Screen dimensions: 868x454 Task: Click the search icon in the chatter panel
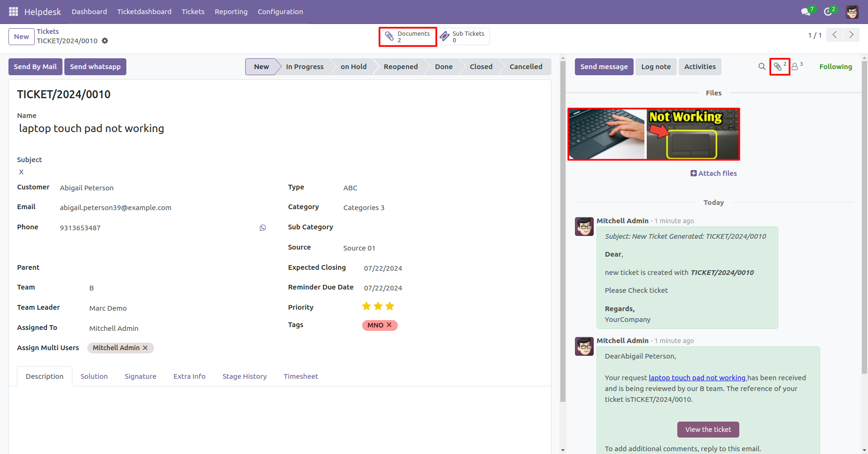coord(762,66)
